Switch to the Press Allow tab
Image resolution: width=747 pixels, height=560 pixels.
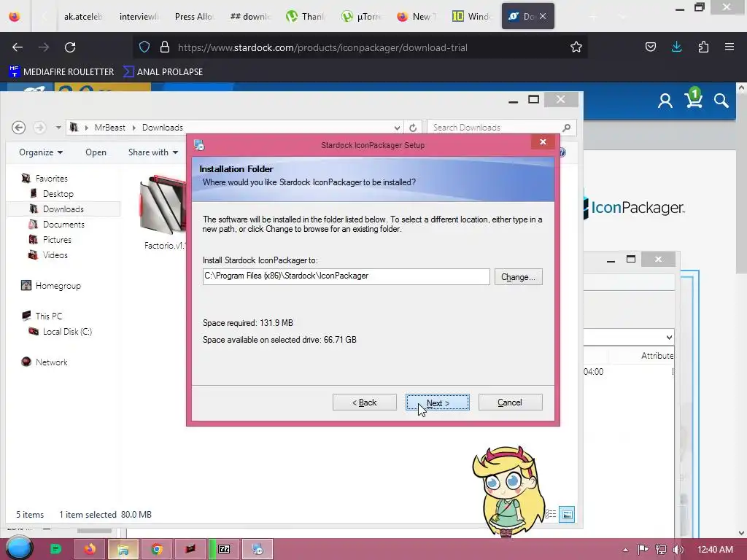coord(193,17)
